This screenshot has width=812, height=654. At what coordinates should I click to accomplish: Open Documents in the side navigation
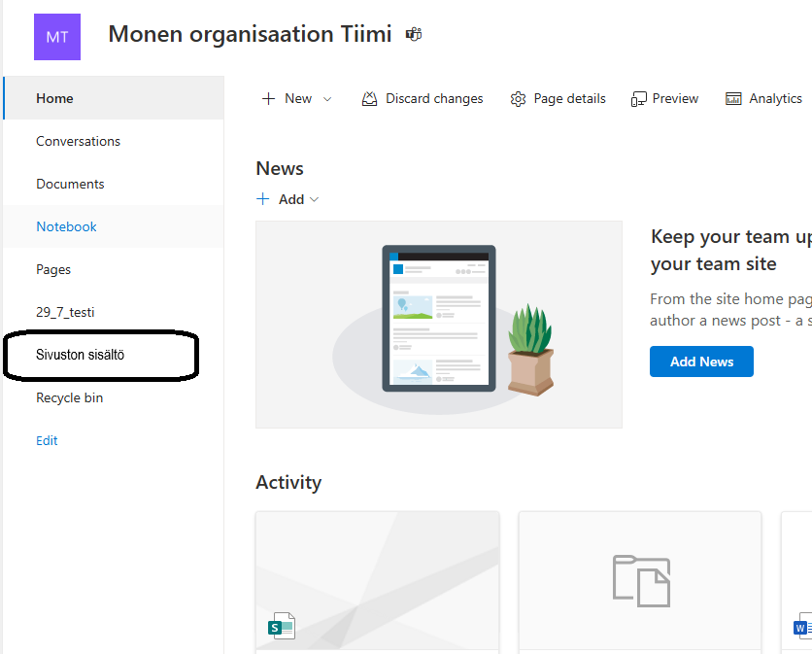coord(70,184)
